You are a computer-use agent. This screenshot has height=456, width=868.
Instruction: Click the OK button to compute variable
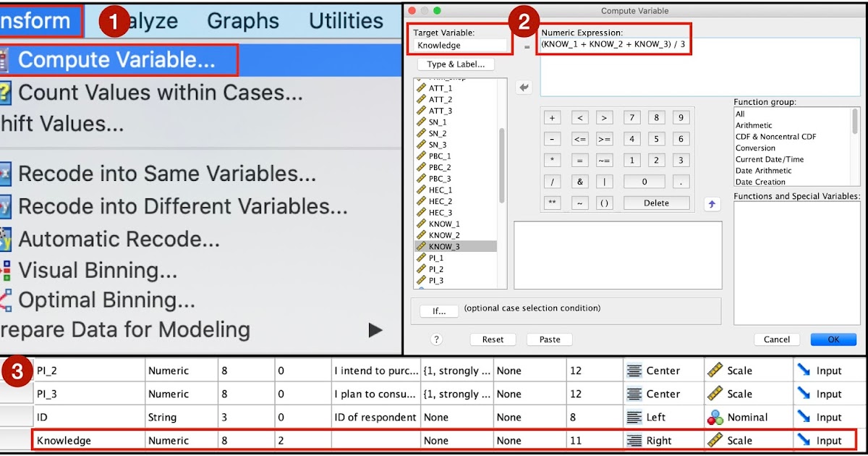833,339
